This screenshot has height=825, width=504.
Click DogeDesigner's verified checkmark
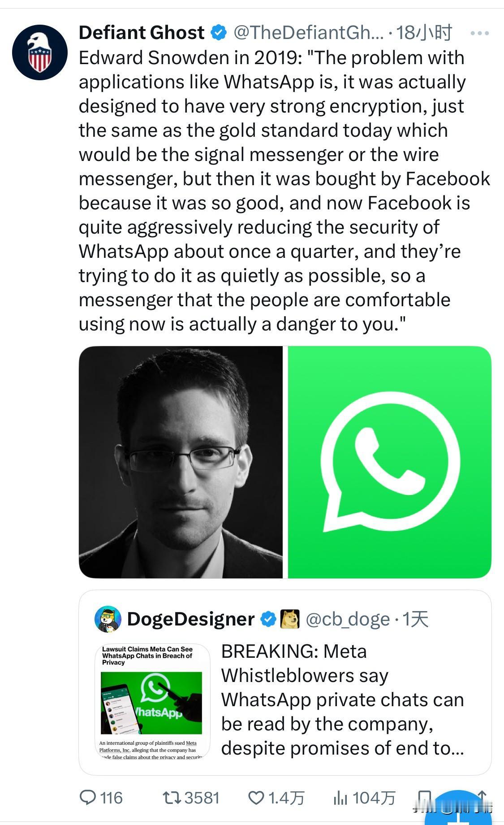(x=267, y=619)
